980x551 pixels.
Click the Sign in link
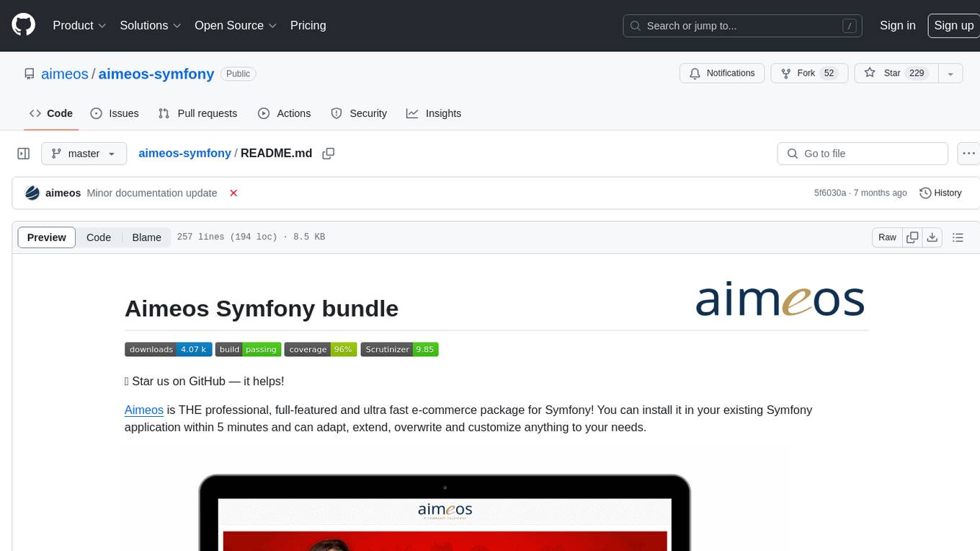[897, 25]
